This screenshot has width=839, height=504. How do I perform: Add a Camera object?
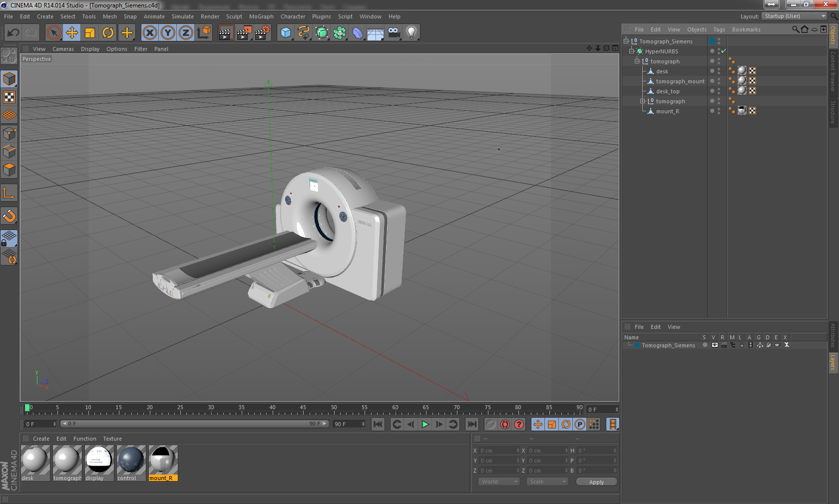click(x=394, y=33)
